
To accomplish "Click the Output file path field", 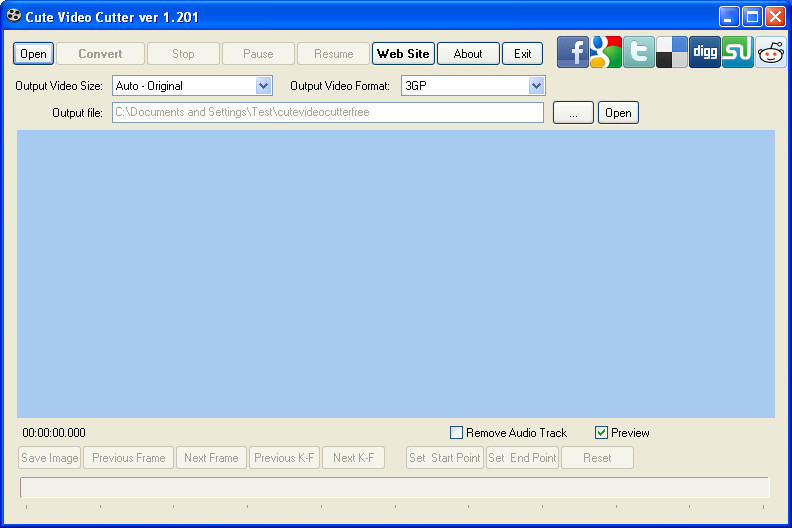I will (328, 112).
